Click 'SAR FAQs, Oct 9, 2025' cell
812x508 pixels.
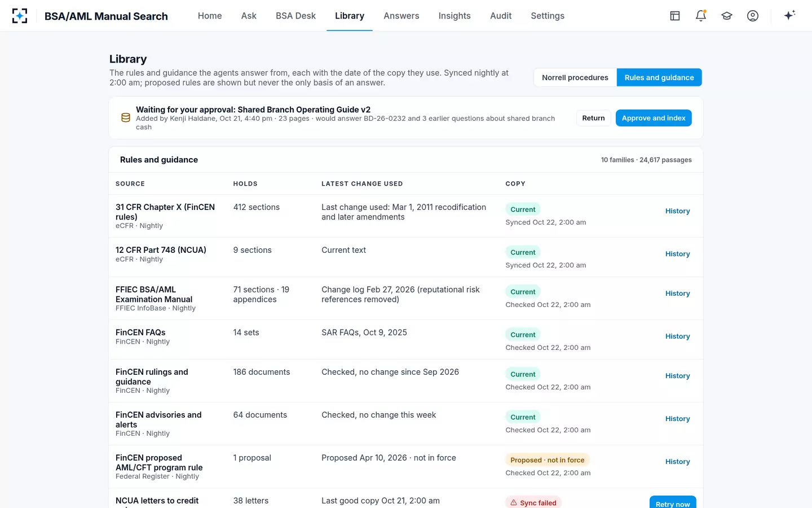364,332
